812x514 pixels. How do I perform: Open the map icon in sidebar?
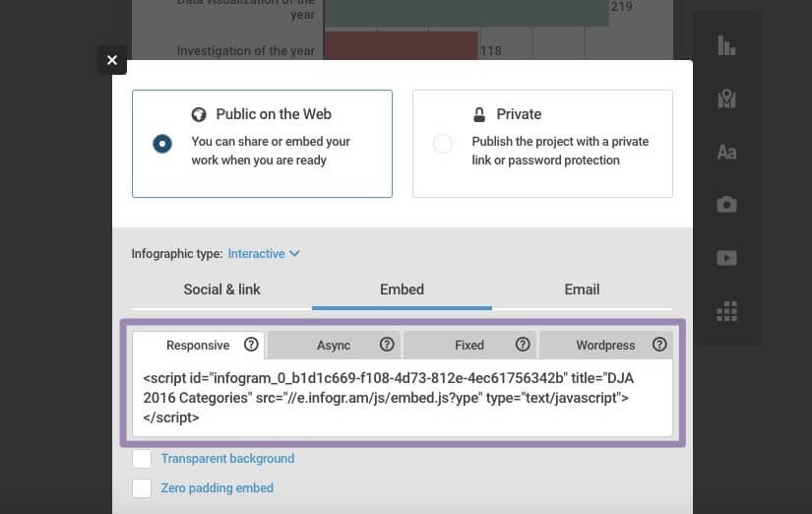pos(726,98)
